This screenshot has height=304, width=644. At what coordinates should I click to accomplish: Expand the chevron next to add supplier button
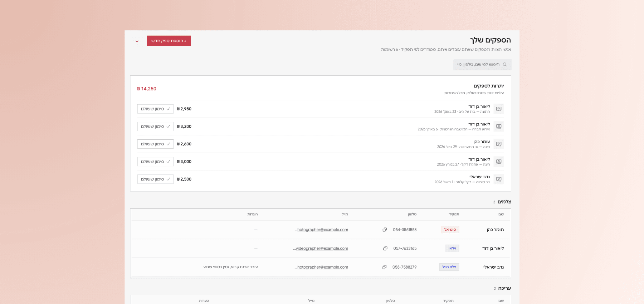click(x=137, y=41)
